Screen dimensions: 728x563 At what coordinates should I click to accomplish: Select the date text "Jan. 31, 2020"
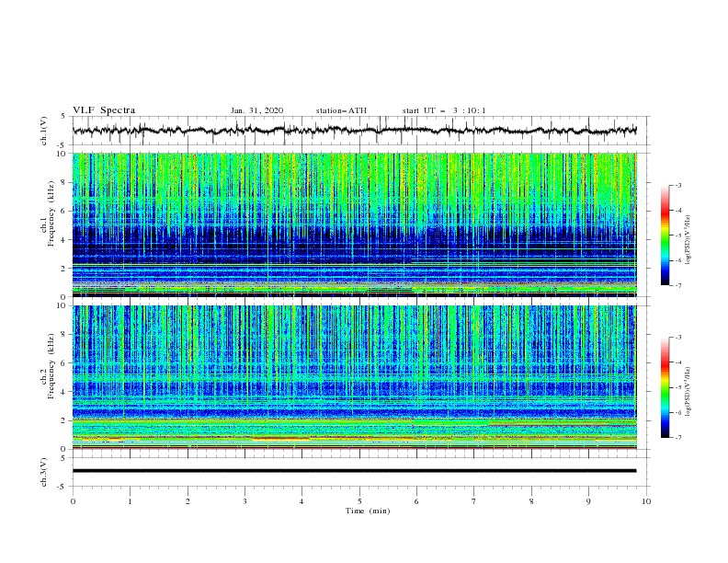(256, 110)
